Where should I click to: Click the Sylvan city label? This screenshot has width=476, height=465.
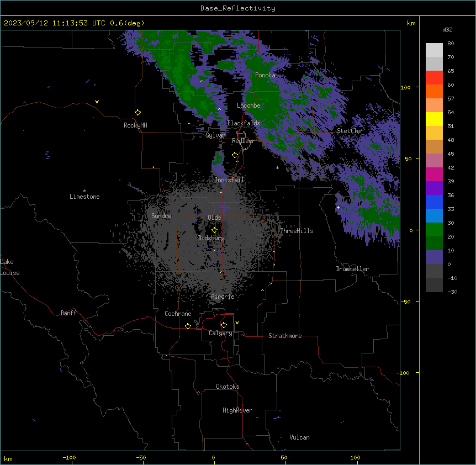click(x=215, y=135)
